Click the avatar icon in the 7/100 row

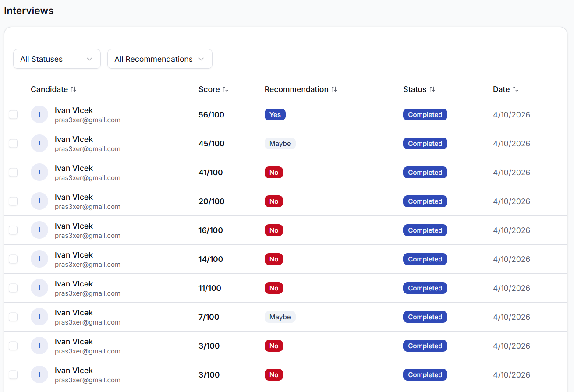pyautogui.click(x=39, y=317)
